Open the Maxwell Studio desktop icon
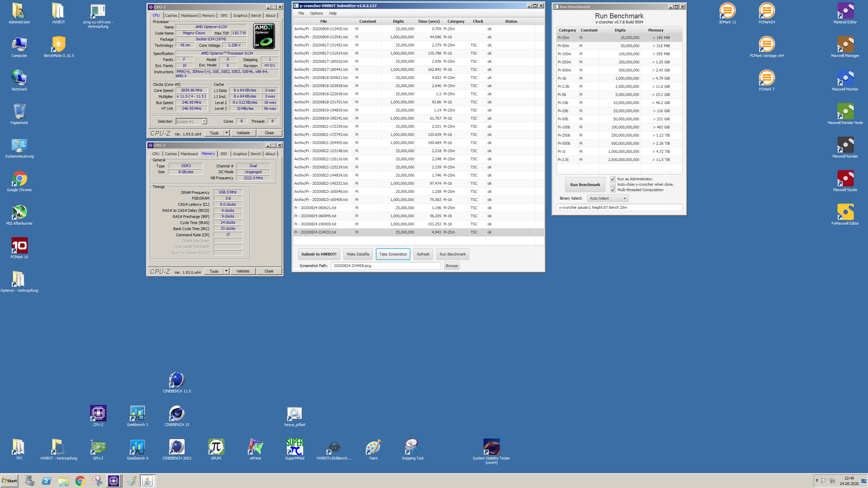 click(x=845, y=181)
